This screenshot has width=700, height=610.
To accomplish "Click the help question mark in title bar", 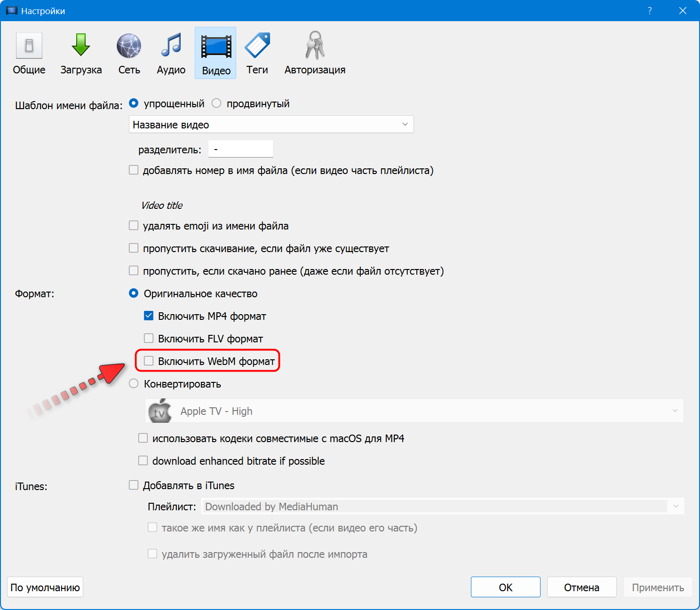I will point(650,11).
